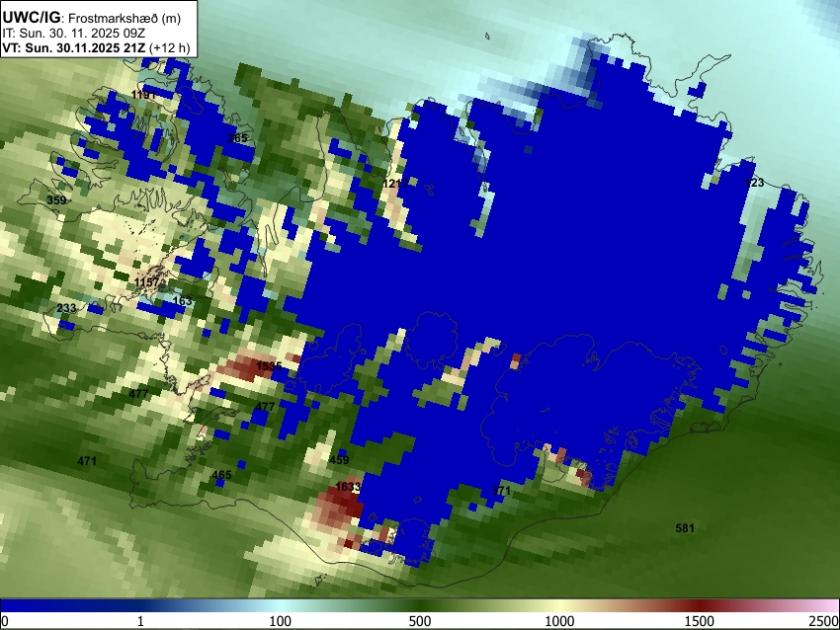The height and width of the screenshot is (630, 840).
Task: Click the 500 tick label on color scale
Action: pyautogui.click(x=420, y=621)
